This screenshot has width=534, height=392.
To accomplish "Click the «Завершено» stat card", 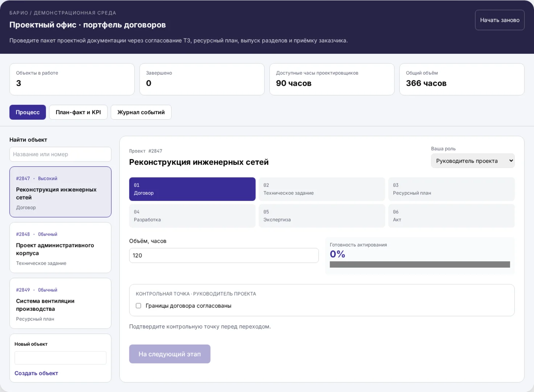I will click(x=202, y=79).
